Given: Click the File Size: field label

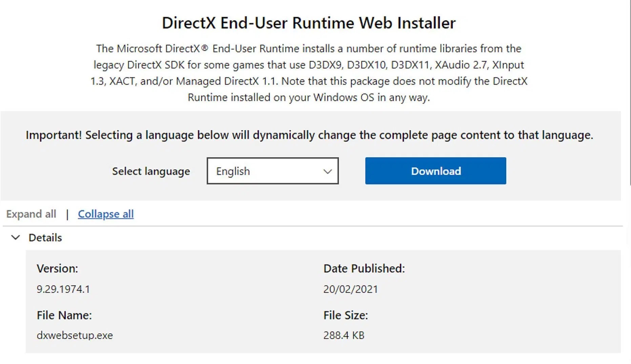Looking at the screenshot, I should tap(345, 315).
